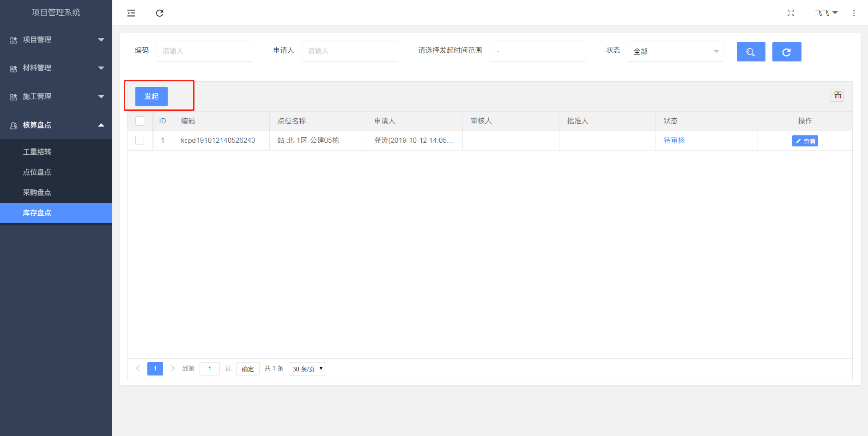Open the table column filter grid icon
Viewport: 868px width, 436px height.
click(x=838, y=95)
